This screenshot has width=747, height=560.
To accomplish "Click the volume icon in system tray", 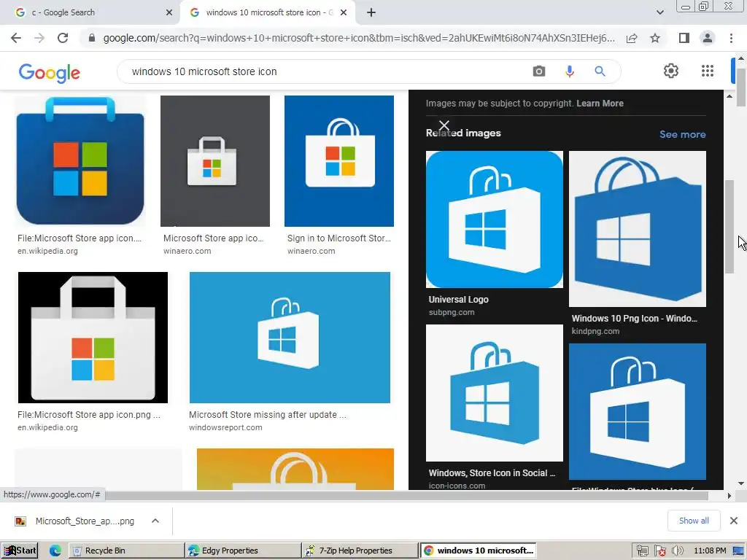I will point(678,551).
